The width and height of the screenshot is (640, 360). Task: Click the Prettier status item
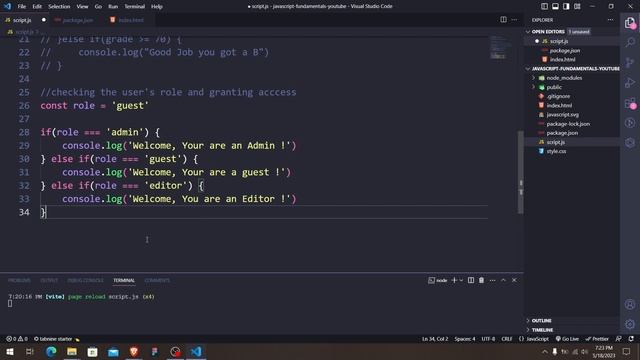point(597,339)
